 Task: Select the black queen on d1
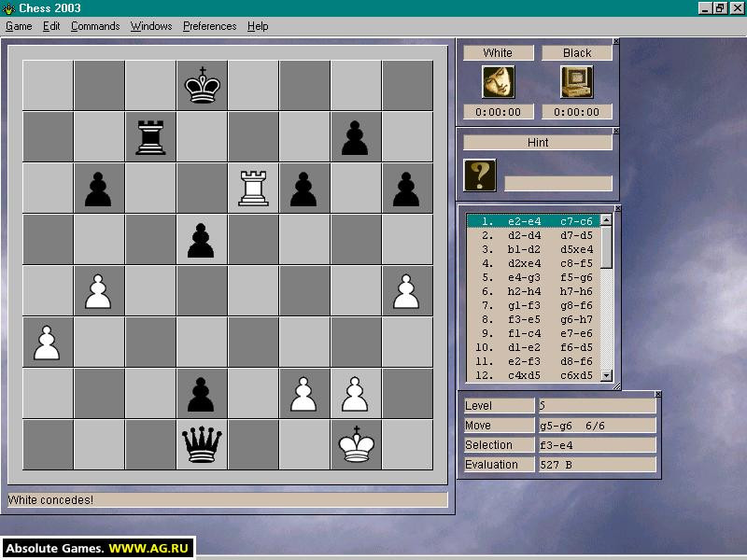point(203,445)
